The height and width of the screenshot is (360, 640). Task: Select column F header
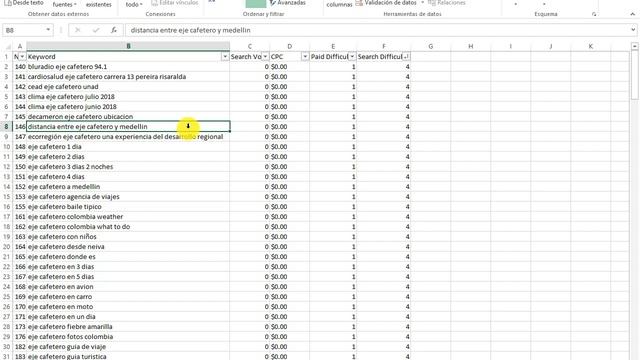click(384, 47)
